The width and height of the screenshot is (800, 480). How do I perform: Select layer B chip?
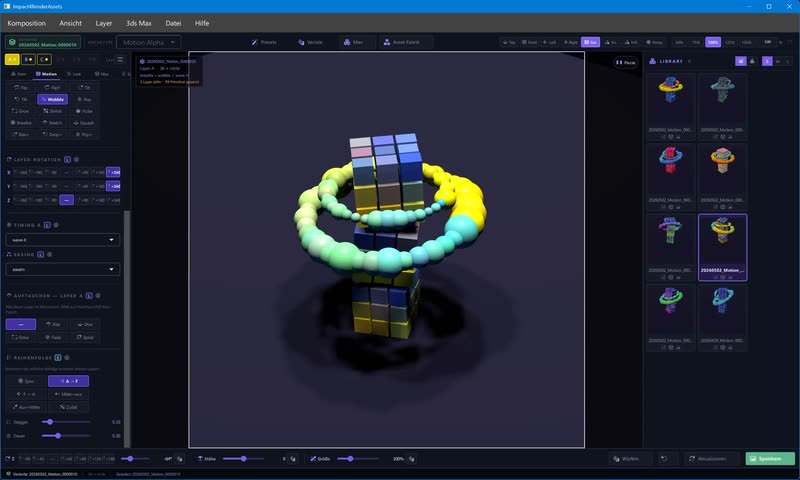[29, 60]
